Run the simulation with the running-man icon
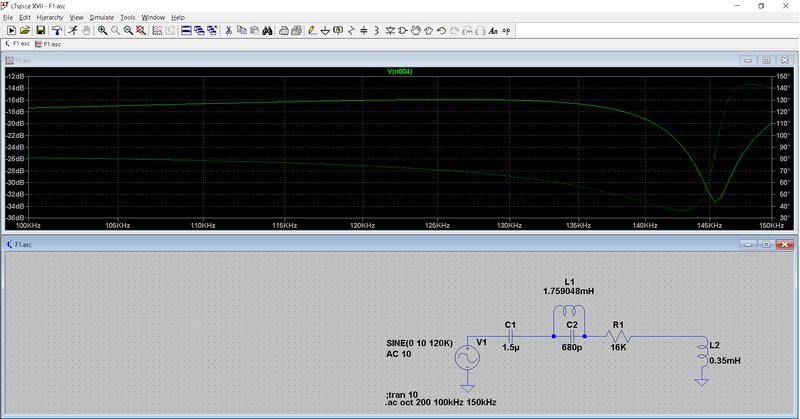The image size is (800, 419). (x=73, y=31)
